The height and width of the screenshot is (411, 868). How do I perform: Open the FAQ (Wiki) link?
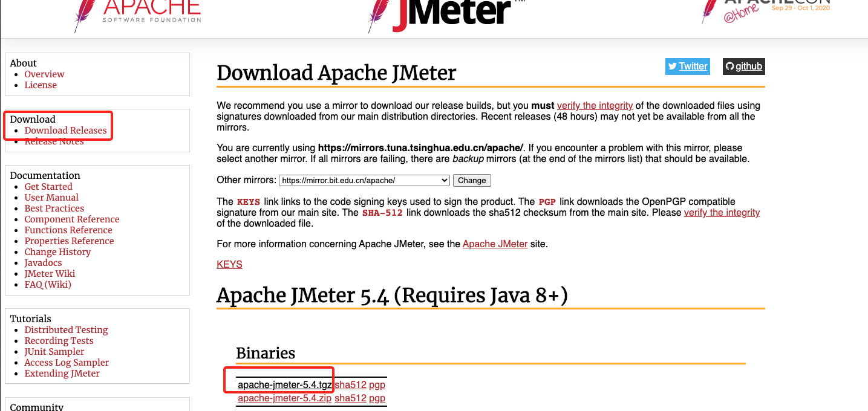coord(48,285)
